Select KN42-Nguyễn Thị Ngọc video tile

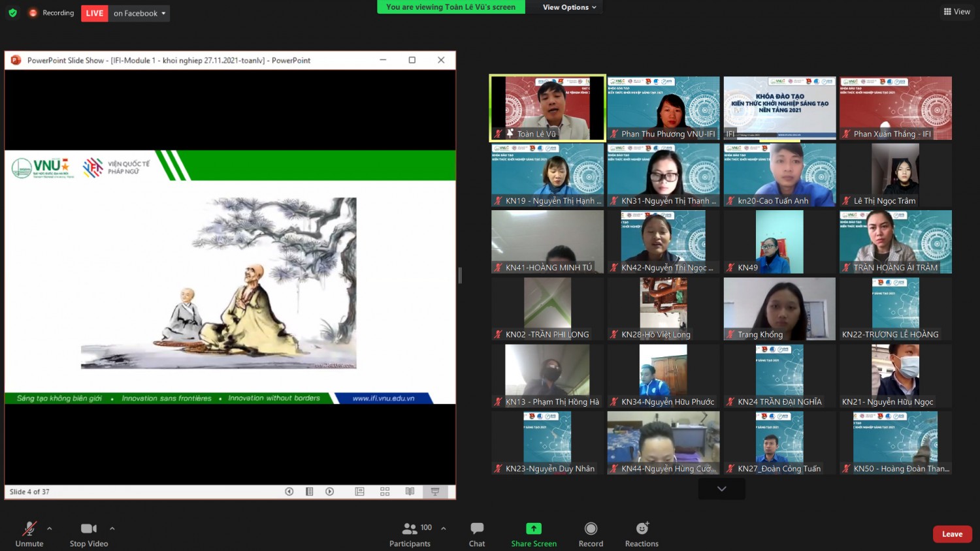(x=663, y=242)
